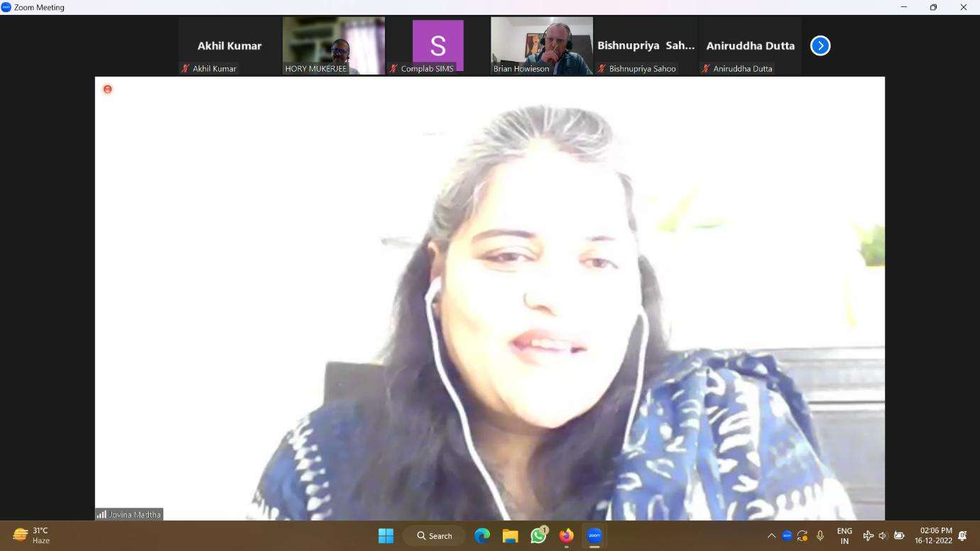Click the Zoom icon in the system tray
Viewport: 980px width, 551px height.
(787, 535)
